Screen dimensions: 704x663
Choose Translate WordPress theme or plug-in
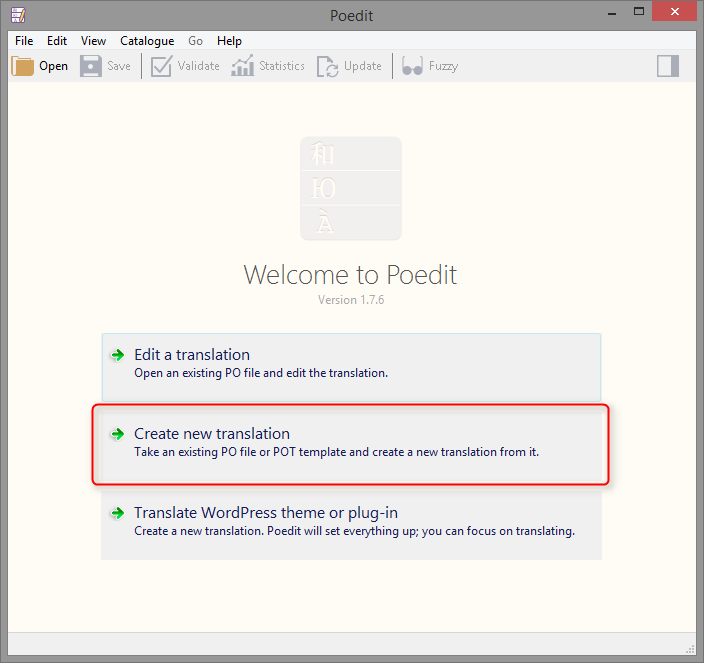click(x=351, y=525)
